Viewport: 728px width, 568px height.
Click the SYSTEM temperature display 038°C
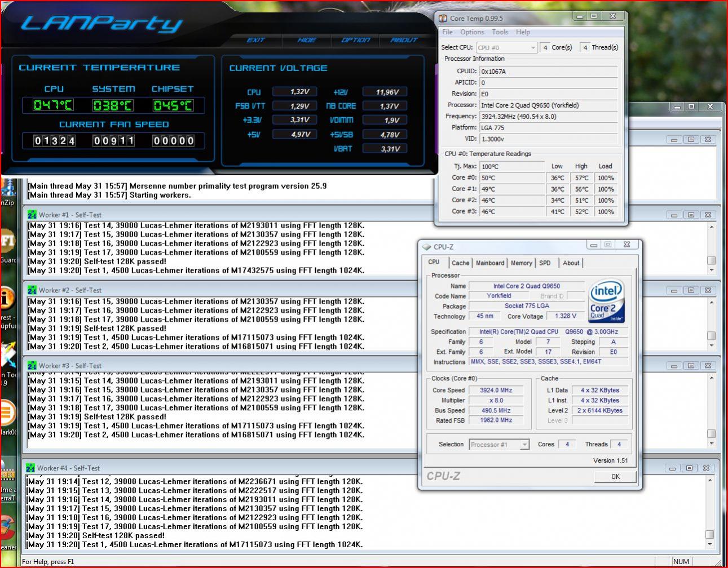coord(113,105)
